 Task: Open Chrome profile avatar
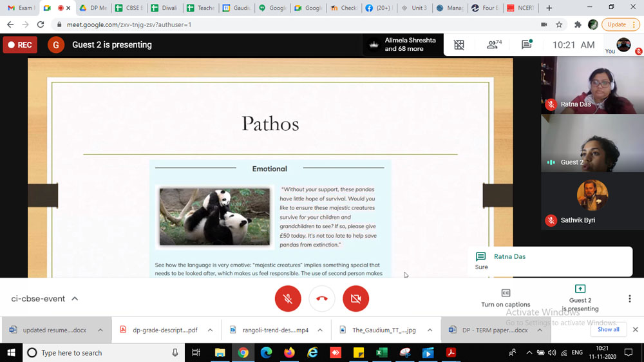point(592,24)
